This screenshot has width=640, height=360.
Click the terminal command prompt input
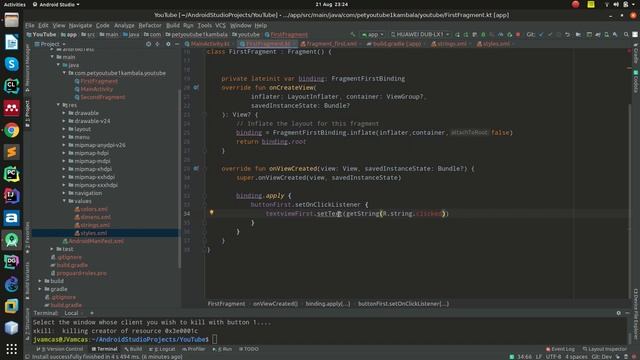coord(215,339)
